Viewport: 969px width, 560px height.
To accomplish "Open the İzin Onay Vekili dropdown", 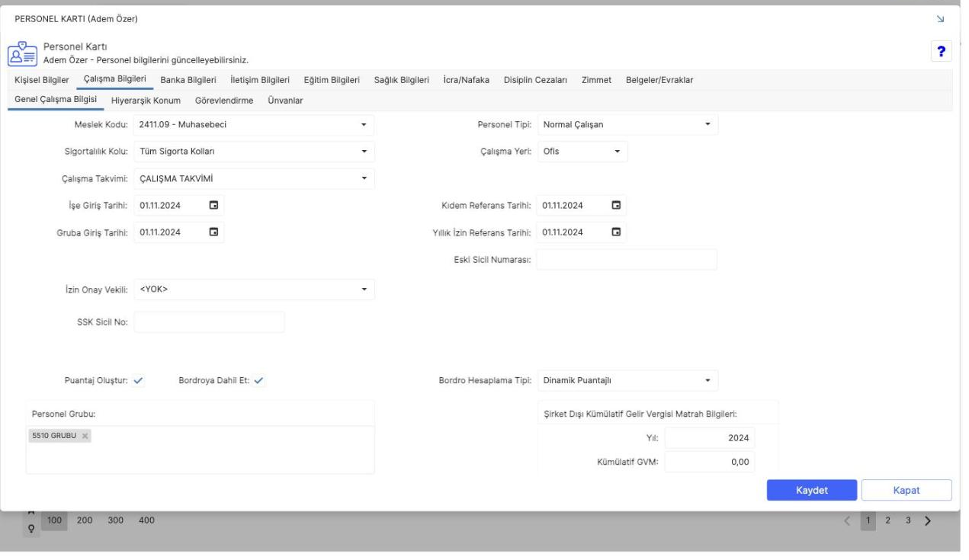I will (364, 290).
